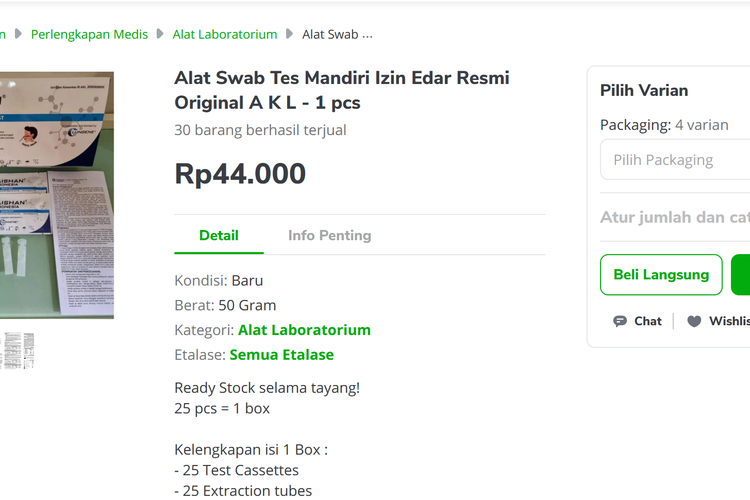
Task: Click the Chat label text
Action: click(648, 321)
